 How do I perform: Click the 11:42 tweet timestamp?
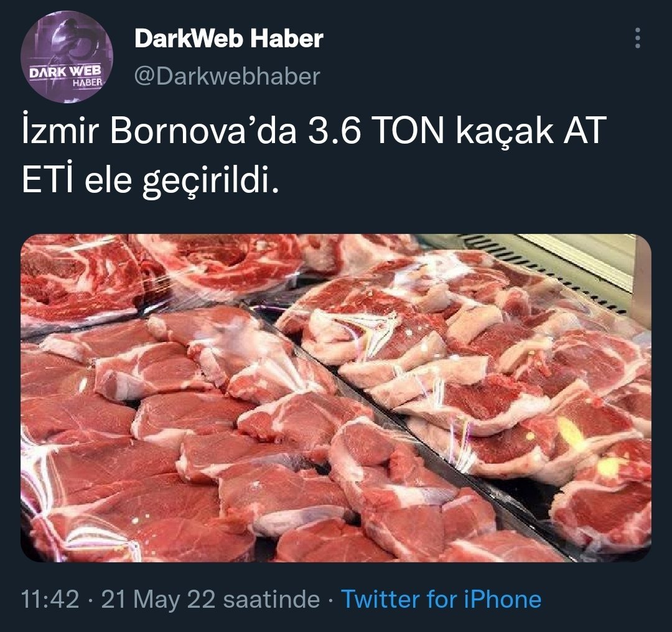(x=50, y=599)
